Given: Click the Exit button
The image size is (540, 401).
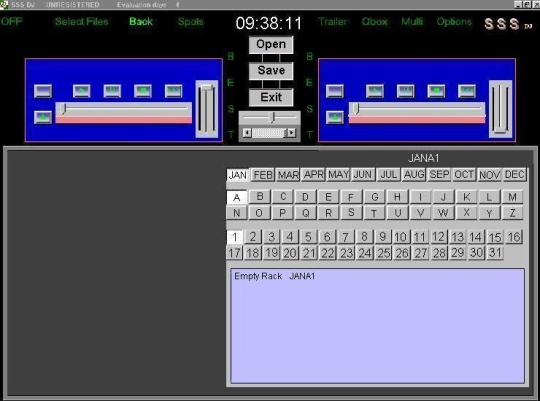Looking at the screenshot, I should [271, 97].
